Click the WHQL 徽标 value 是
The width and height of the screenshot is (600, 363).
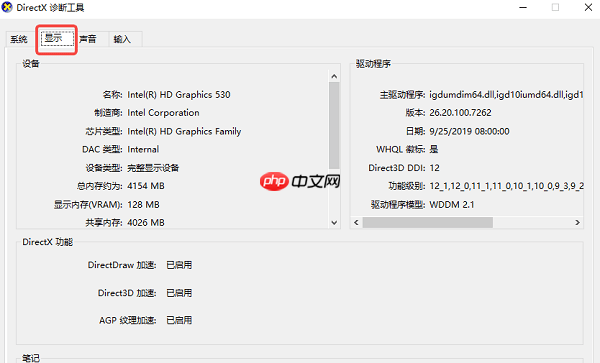coord(434,149)
